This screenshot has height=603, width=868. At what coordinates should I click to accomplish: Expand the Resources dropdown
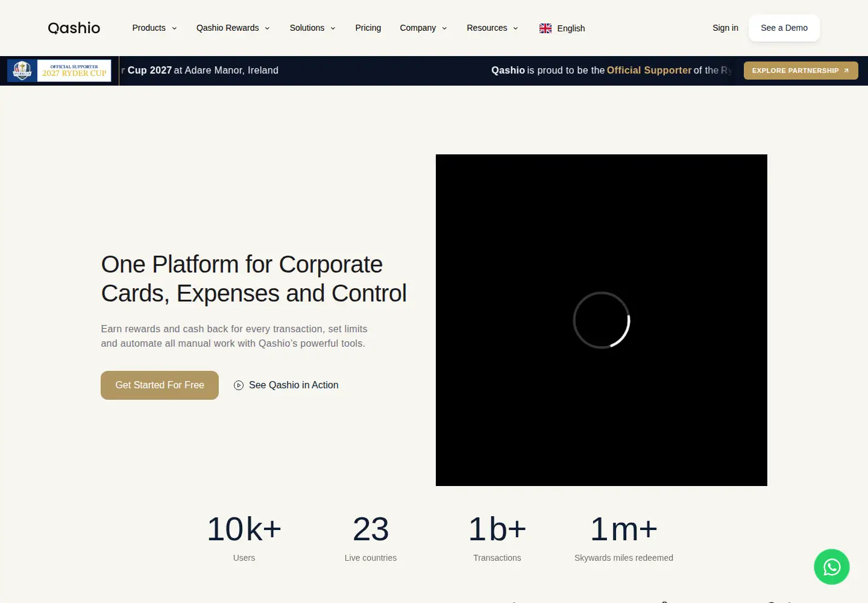pyautogui.click(x=492, y=28)
